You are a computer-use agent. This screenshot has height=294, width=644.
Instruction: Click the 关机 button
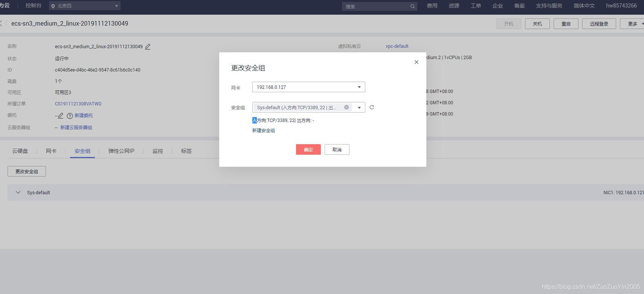point(537,24)
